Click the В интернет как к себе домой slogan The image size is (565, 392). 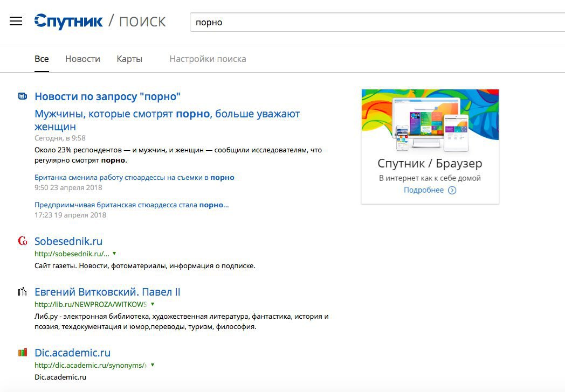click(430, 178)
